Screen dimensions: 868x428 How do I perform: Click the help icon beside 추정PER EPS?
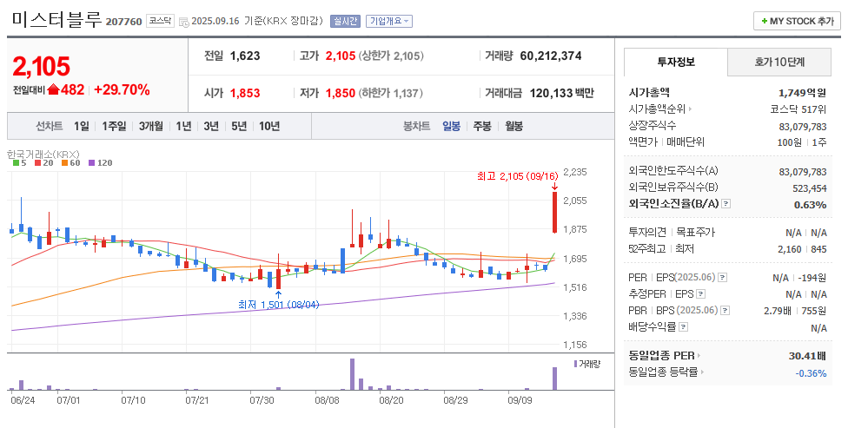click(701, 294)
